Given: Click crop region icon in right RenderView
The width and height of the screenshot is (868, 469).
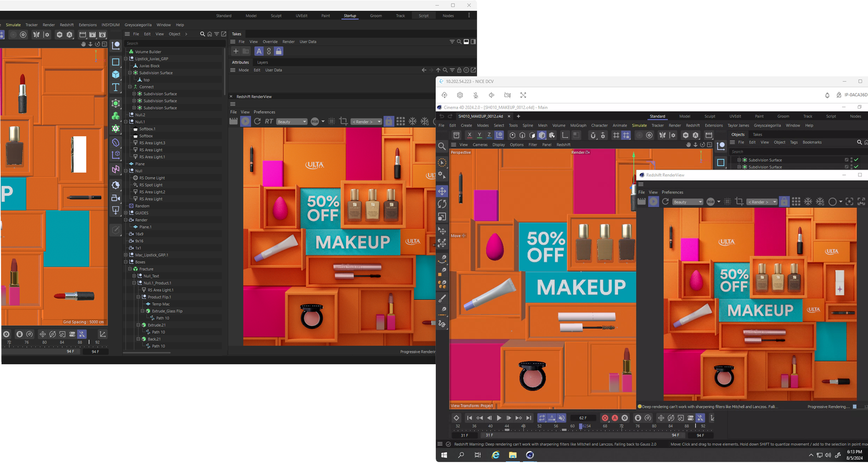Looking at the screenshot, I should coord(739,201).
